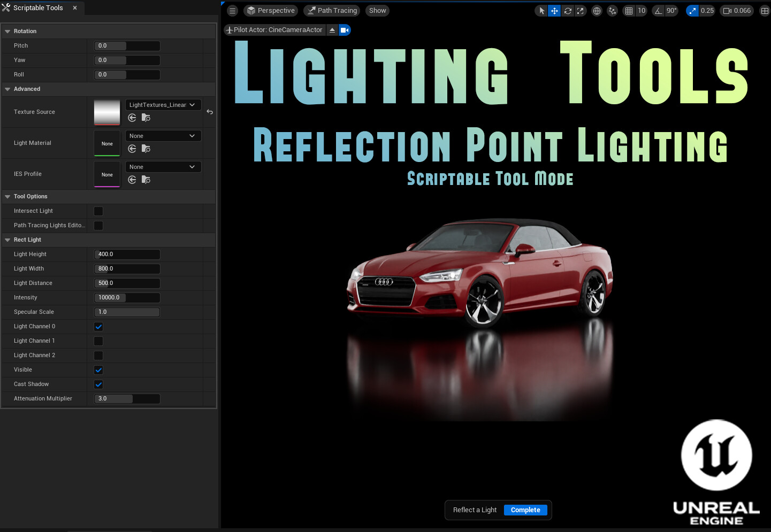Activate the select mode cursor tool

(x=541, y=11)
